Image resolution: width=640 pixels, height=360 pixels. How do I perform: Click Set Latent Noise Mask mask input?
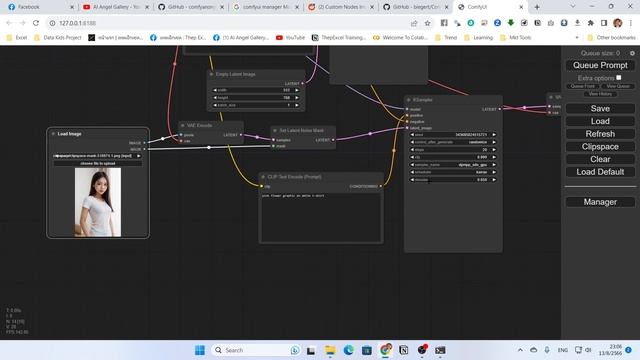273,146
